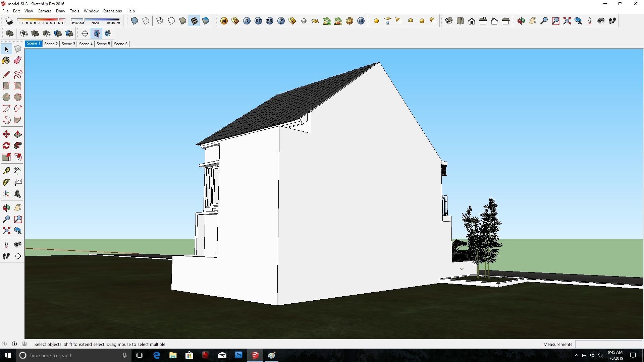Toggle Display Section Cuts button
The width and height of the screenshot is (644, 362).
coord(108,34)
